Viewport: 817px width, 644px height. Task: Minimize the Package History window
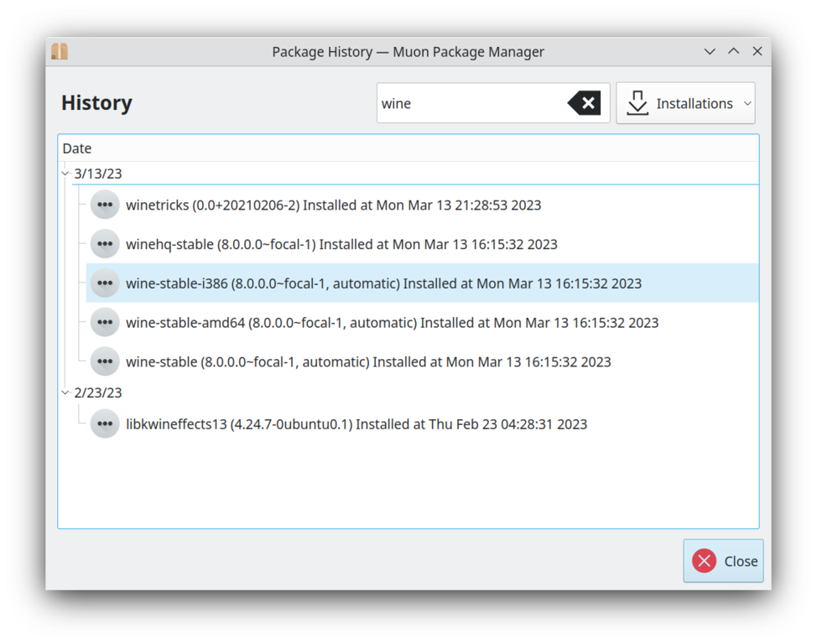(710, 52)
